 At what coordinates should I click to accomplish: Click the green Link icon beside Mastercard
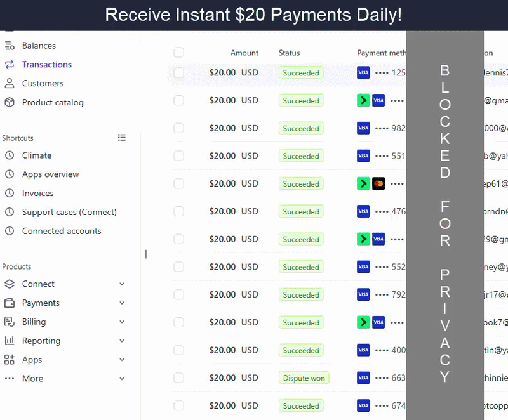click(363, 184)
